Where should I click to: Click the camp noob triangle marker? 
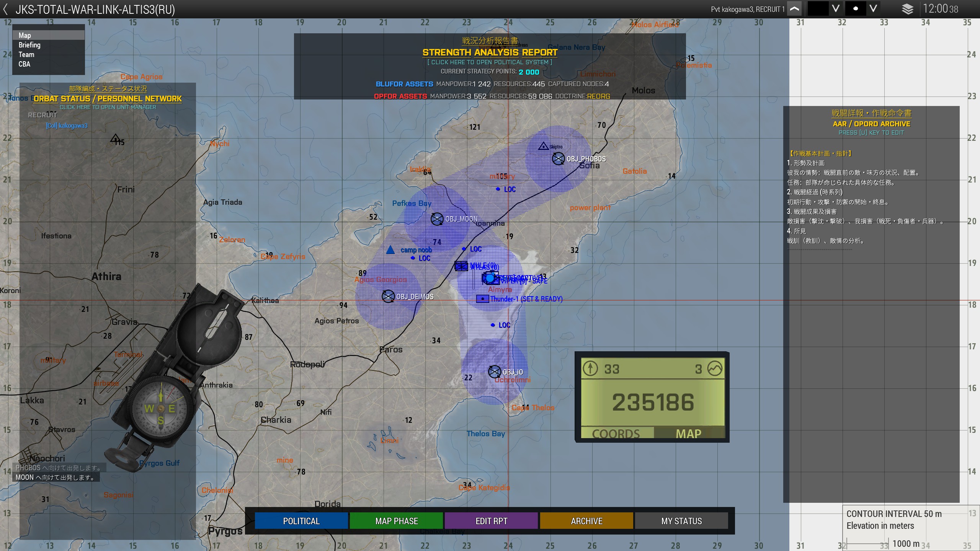pos(390,250)
